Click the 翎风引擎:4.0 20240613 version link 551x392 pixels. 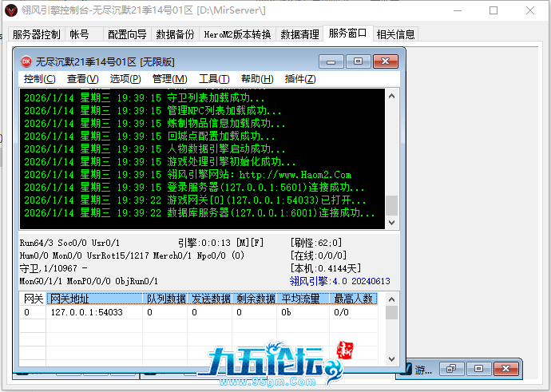pos(339,281)
